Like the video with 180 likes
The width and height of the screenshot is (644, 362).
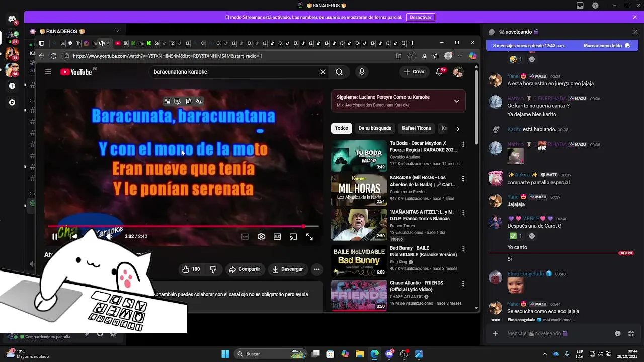pos(191,269)
